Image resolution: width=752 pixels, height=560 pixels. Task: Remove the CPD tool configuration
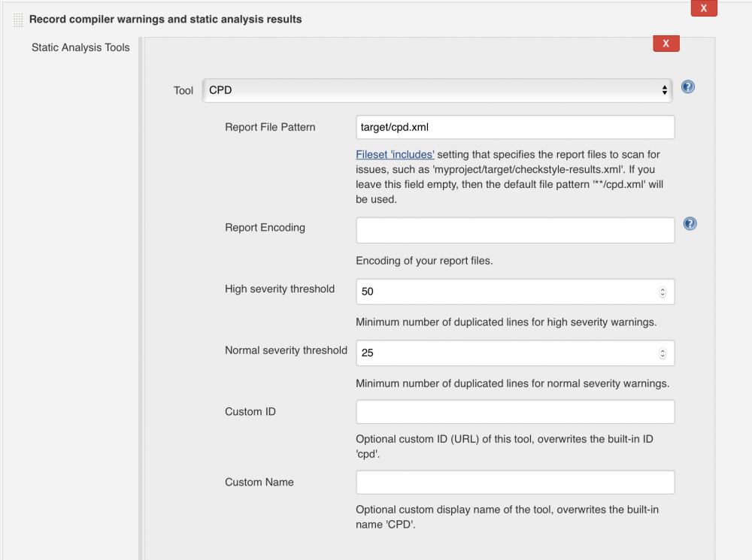(x=666, y=44)
